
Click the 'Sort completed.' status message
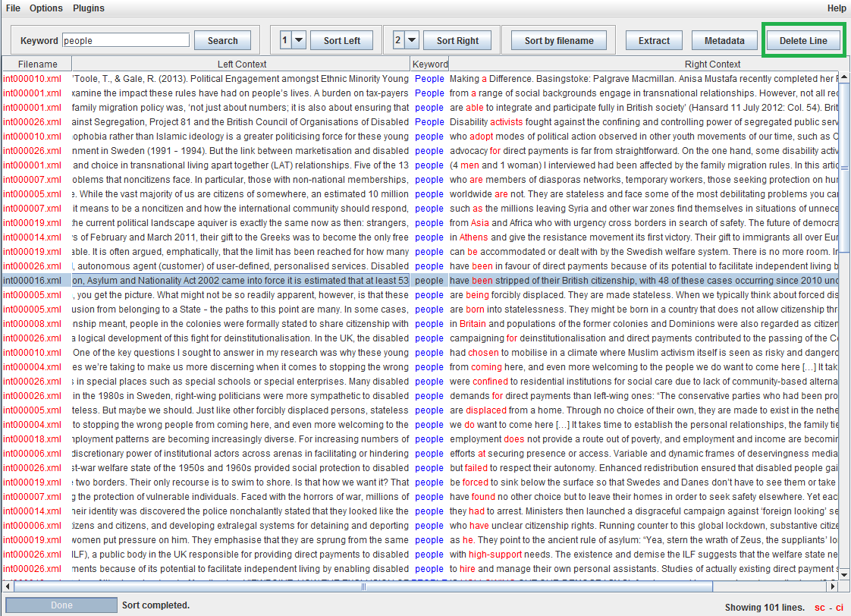click(x=155, y=605)
